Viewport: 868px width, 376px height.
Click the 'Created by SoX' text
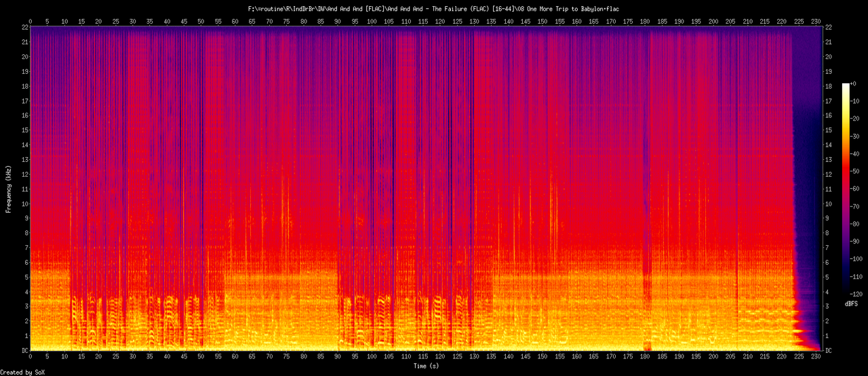click(22, 372)
